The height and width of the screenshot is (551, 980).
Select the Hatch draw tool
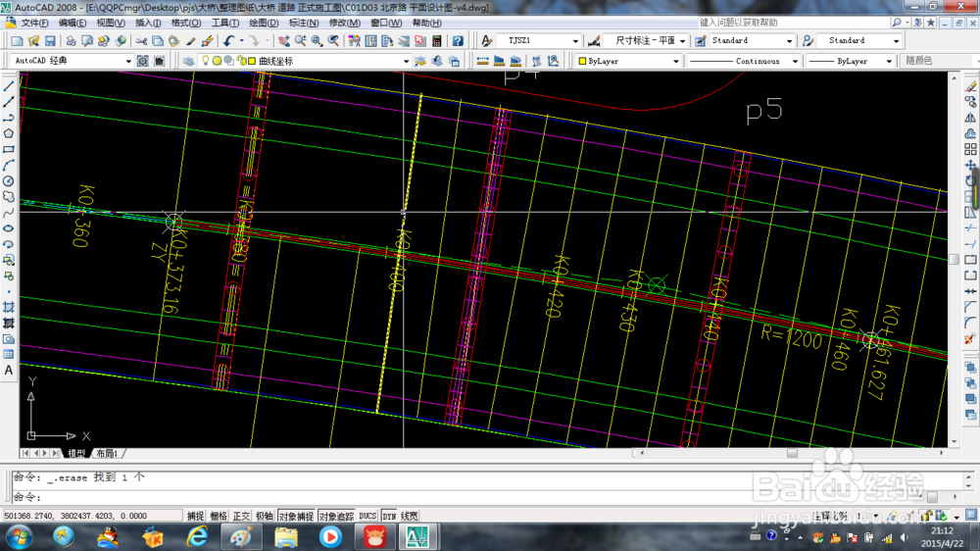9,307
